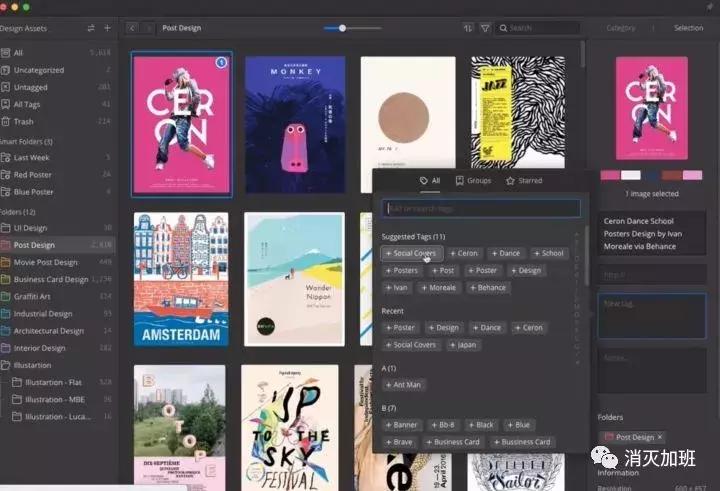
Task: Open Trash in the sidebar
Action: [24, 122]
